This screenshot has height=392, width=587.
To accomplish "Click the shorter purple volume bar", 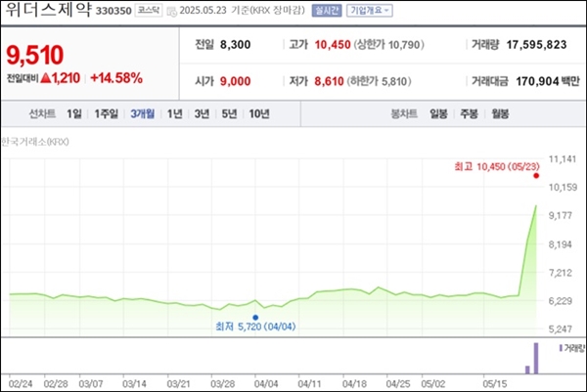I will tap(527, 370).
